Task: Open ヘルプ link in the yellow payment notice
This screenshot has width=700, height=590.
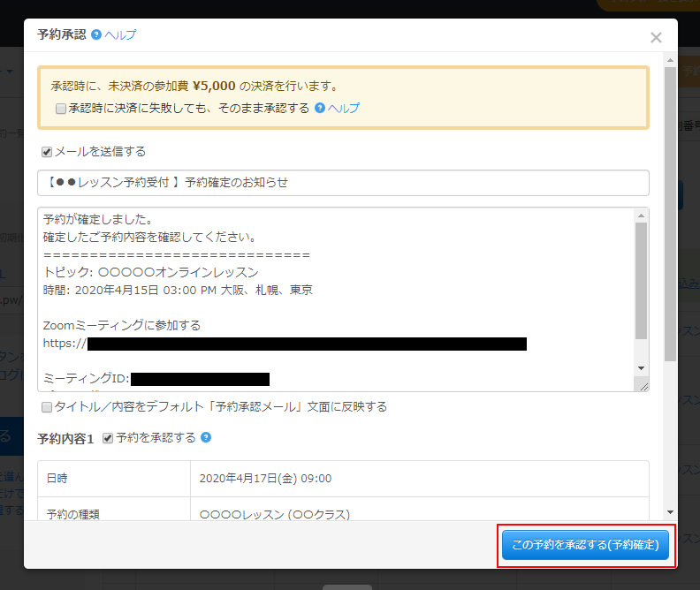Action: pyautogui.click(x=344, y=108)
